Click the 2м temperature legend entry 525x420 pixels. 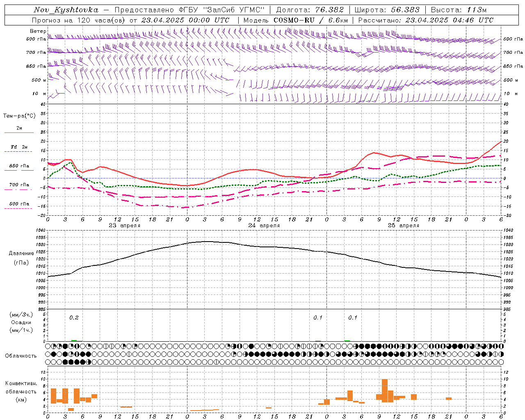pyautogui.click(x=19, y=128)
